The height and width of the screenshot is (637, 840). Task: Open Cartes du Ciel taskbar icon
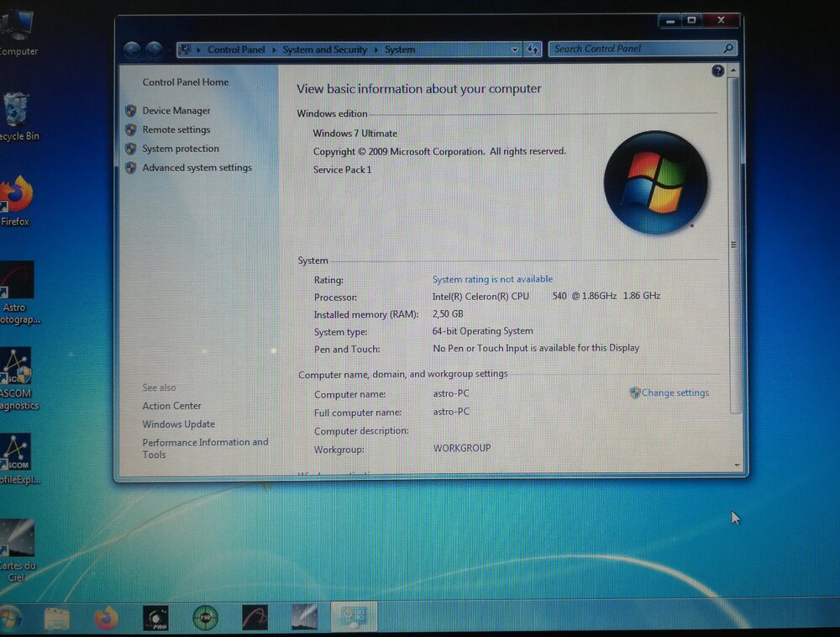304,619
